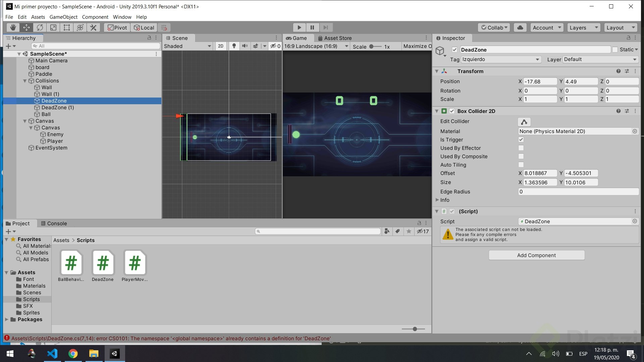Select the Rotate tool

click(40, 27)
